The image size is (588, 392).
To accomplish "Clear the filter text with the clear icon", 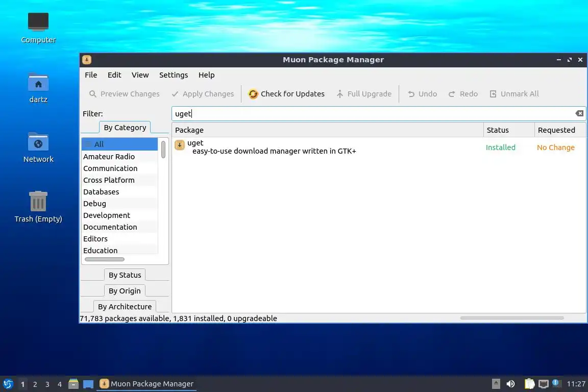I will pos(579,113).
